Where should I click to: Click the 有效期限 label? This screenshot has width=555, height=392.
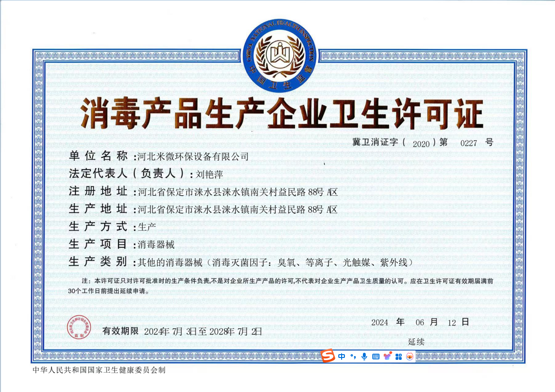(x=120, y=331)
